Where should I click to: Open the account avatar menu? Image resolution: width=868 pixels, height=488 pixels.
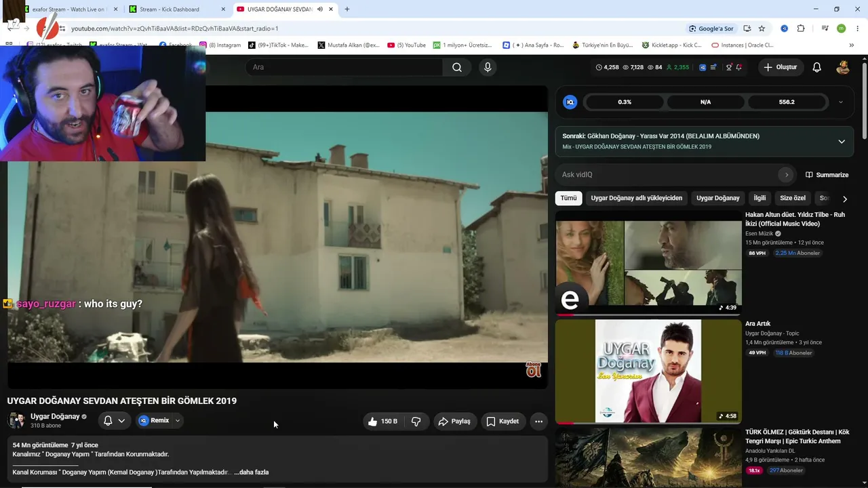[x=843, y=67]
